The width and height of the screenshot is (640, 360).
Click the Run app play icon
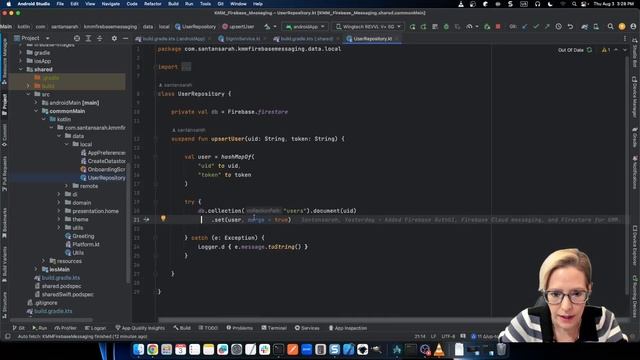(413, 27)
